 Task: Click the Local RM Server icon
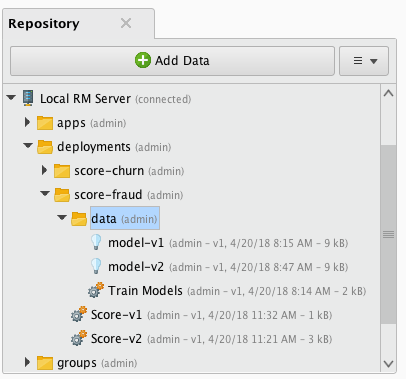[x=28, y=98]
